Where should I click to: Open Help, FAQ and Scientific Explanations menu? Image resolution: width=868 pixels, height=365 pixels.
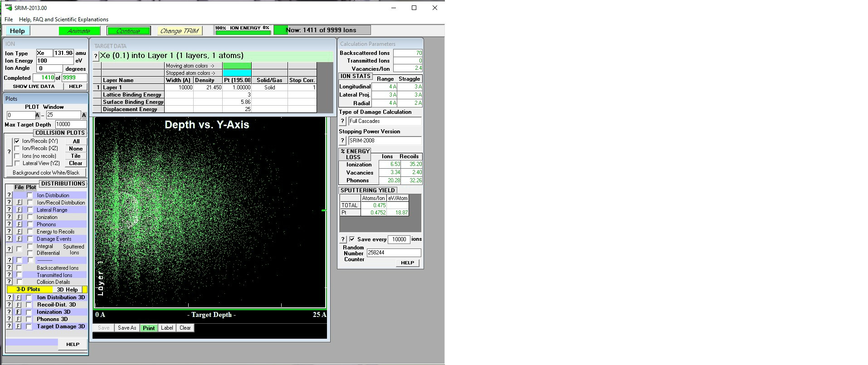tap(63, 19)
